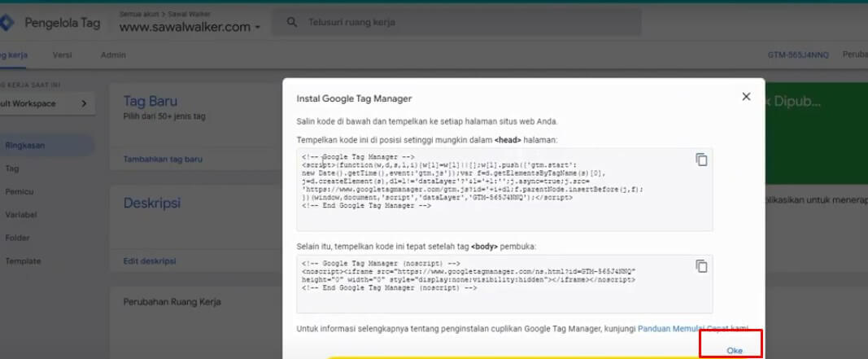
Task: Focus the Telusuri ruang kerja search field
Action: [x=456, y=23]
